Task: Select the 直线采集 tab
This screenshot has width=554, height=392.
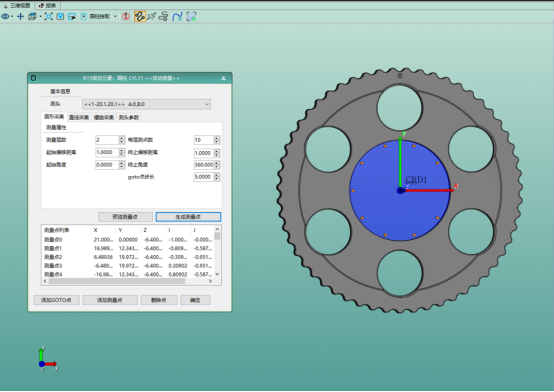Action: 79,117
